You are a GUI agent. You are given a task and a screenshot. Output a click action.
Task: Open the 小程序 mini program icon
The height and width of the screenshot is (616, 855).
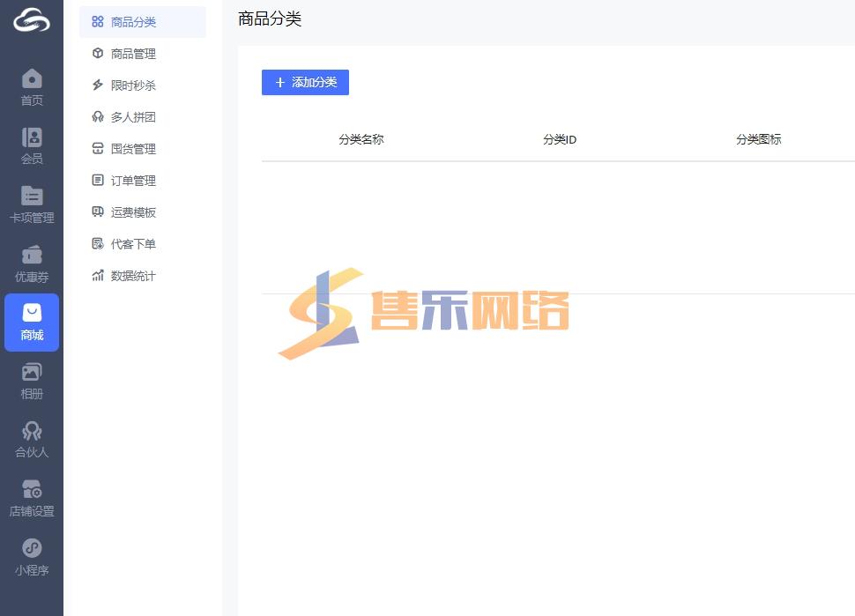click(32, 548)
